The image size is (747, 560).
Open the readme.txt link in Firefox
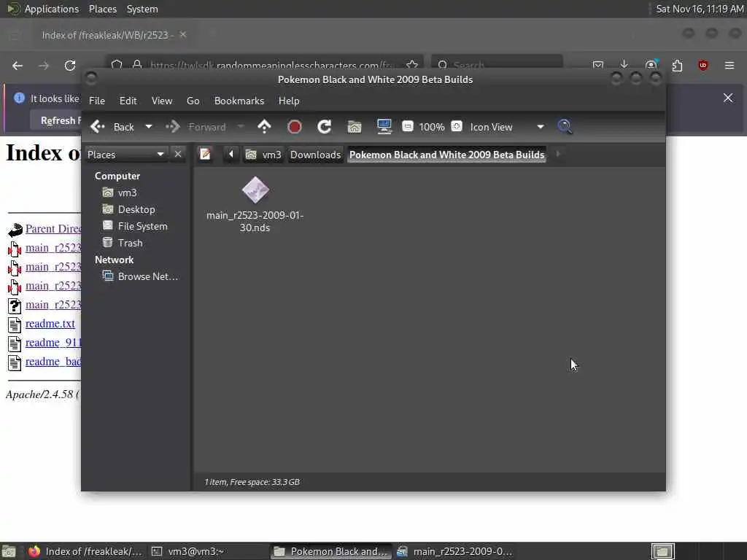click(x=50, y=323)
